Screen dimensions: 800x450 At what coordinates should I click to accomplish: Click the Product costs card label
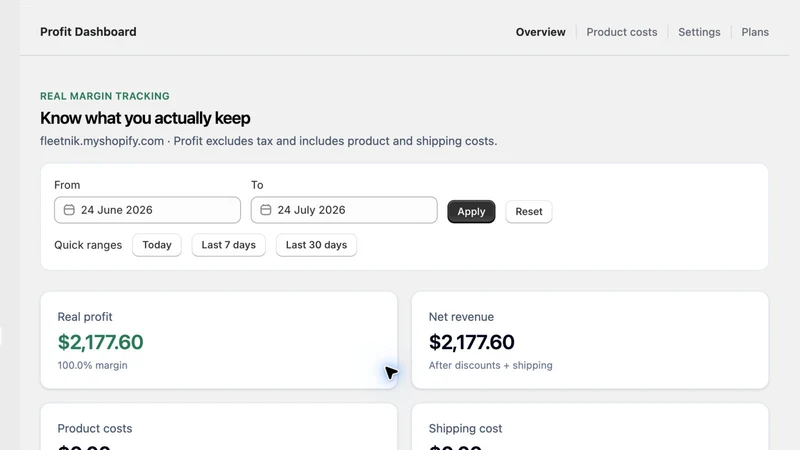click(94, 429)
